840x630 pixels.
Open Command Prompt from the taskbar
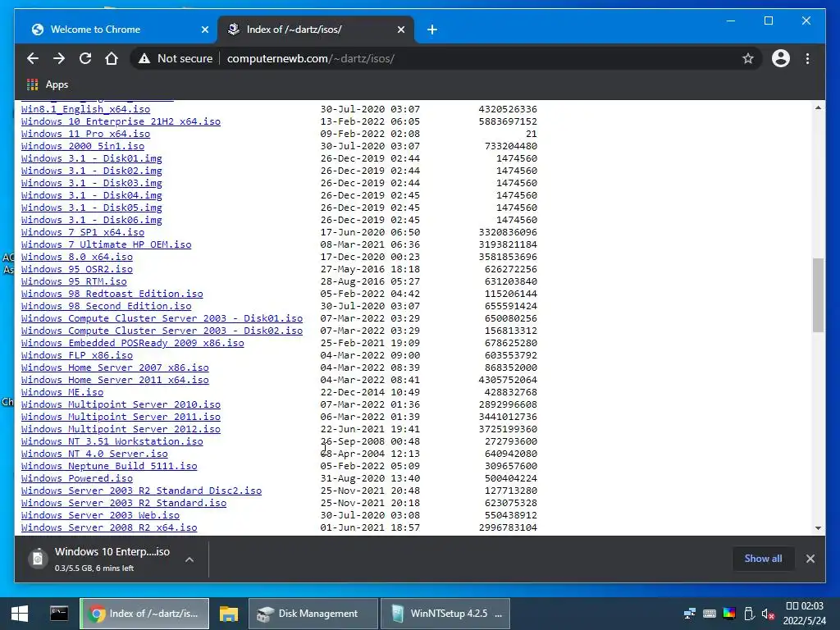tap(59, 614)
